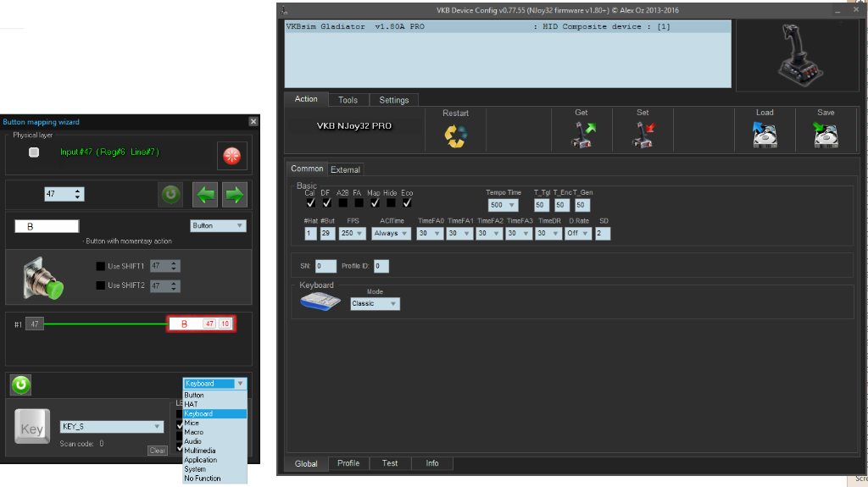This screenshot has width=868, height=487.
Task: Click the refresh icon beside input number
Action: [x=170, y=194]
